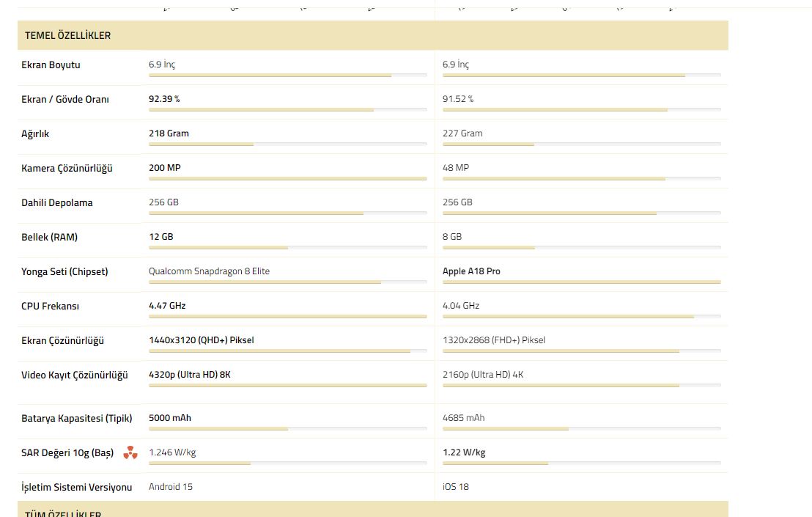The image size is (812, 517).
Task: Click the 91.52 % screen ratio value
Action: coord(458,99)
